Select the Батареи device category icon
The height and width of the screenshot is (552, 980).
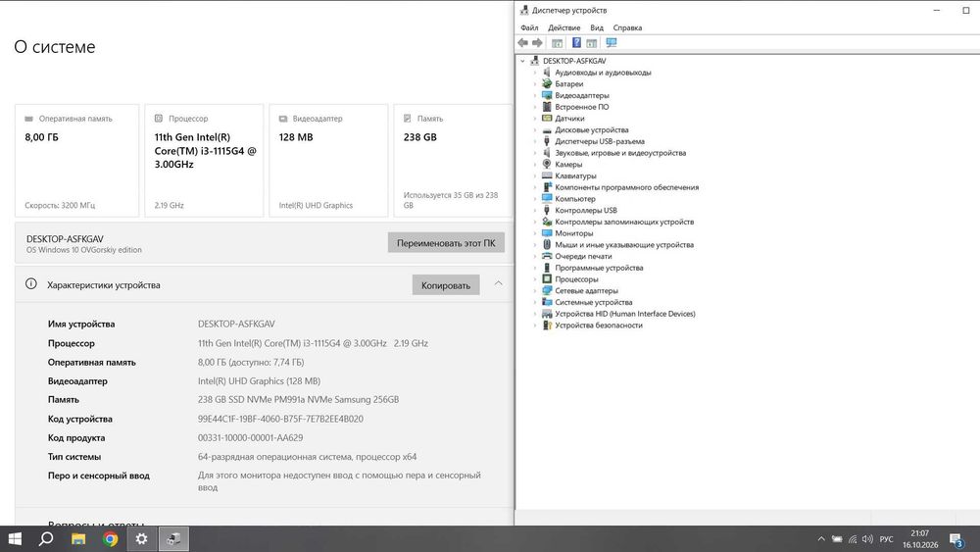pos(547,83)
